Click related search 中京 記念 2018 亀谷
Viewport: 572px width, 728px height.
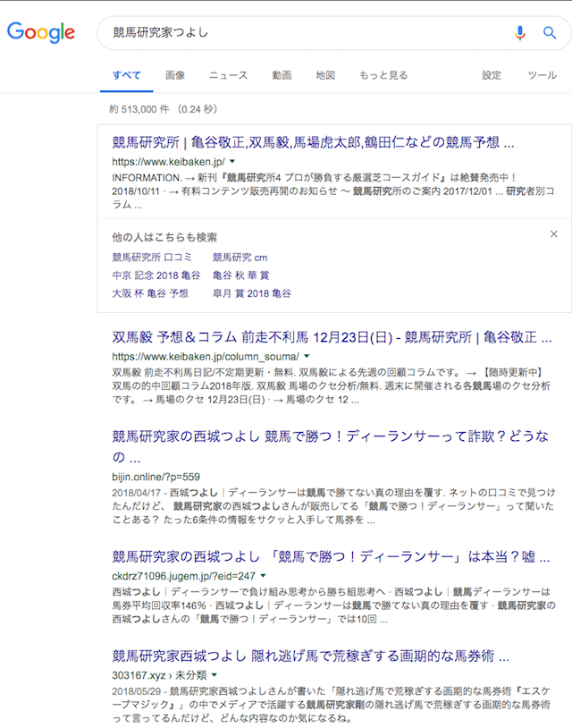(x=156, y=275)
